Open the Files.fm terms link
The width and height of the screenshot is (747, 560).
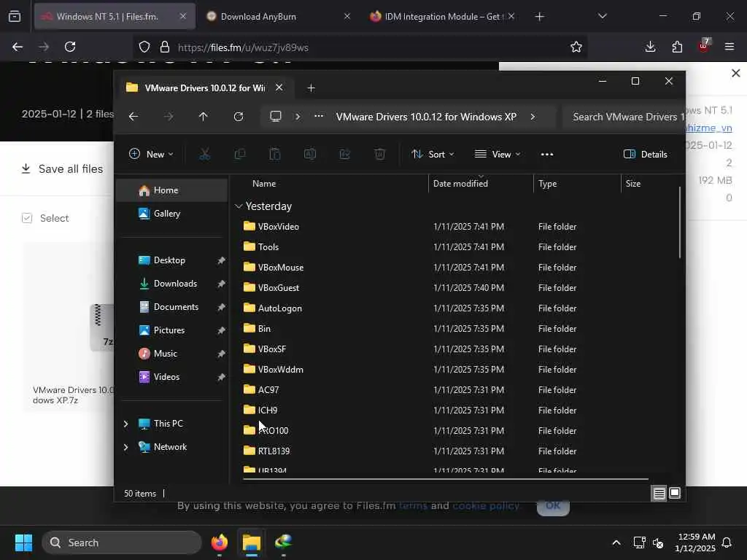(413, 506)
